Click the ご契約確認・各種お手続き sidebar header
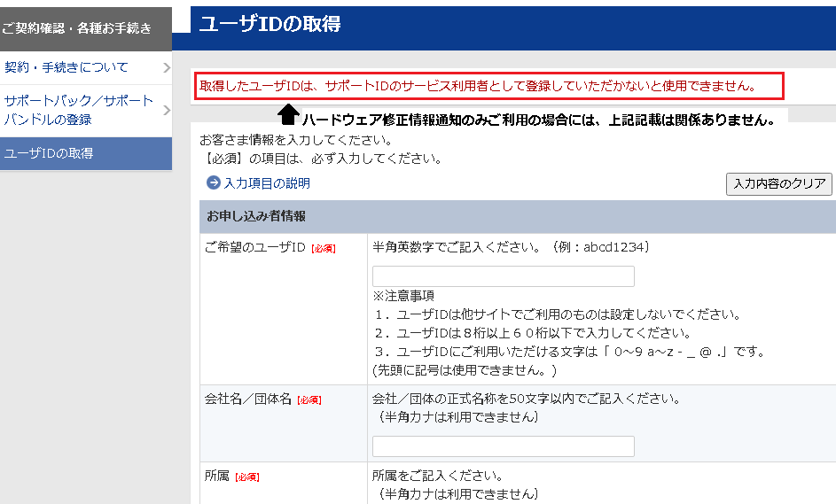Image resolution: width=836 pixels, height=504 pixels. (x=76, y=28)
